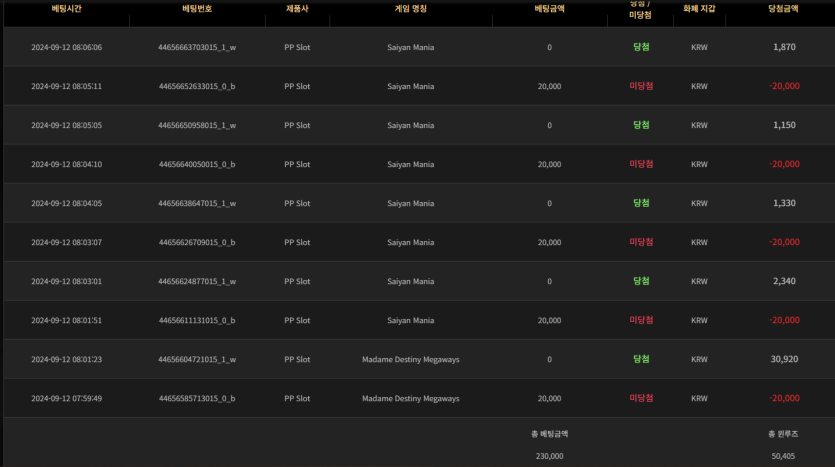The height and width of the screenshot is (467, 835).
Task: Select the row timestamped 2024-09-12 08:03:01
Action: (66, 281)
